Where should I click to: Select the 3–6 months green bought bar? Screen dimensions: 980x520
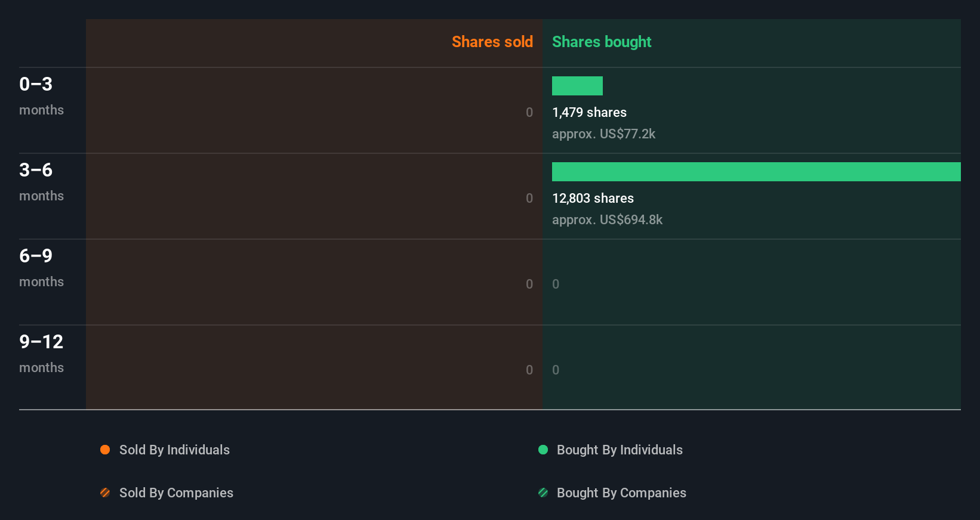tap(756, 172)
